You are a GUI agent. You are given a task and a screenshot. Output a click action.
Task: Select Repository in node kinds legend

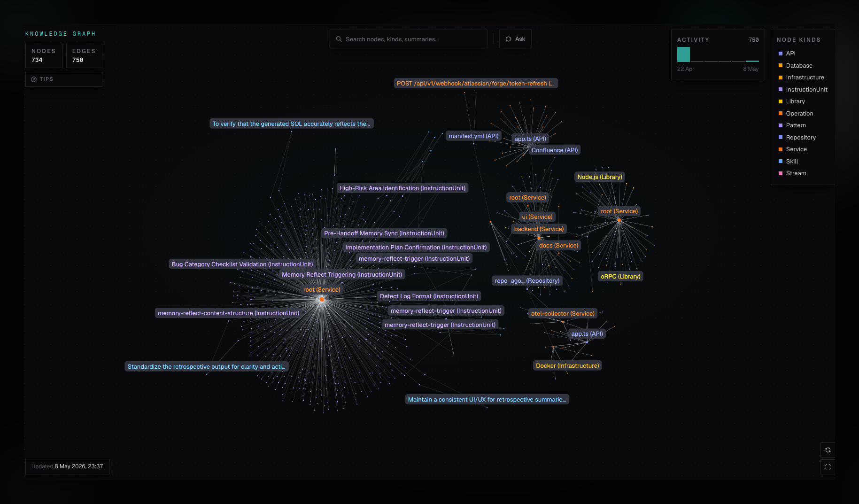(x=797, y=138)
